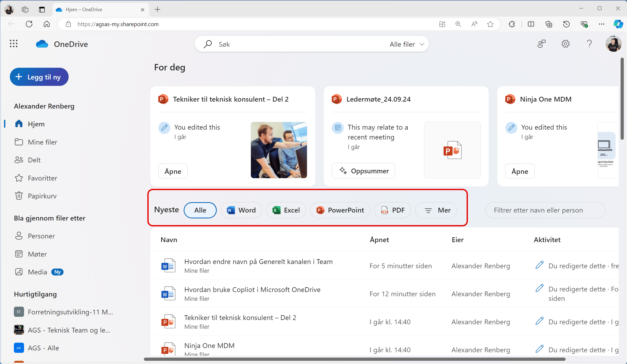
Task: Open a new browser tab
Action: [x=157, y=10]
